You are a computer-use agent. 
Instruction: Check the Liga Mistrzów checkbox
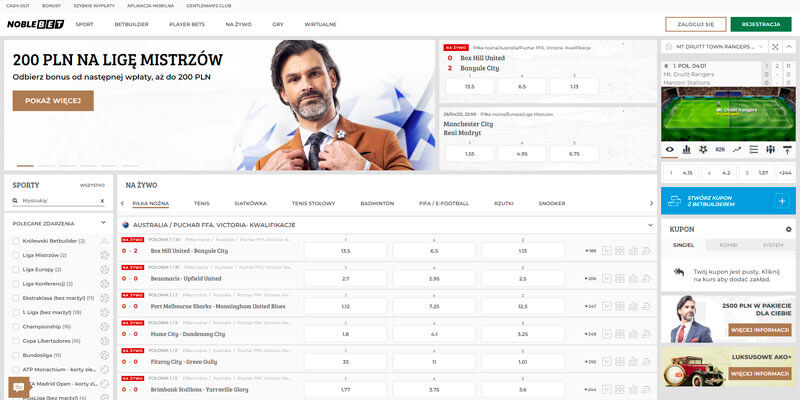point(16,255)
